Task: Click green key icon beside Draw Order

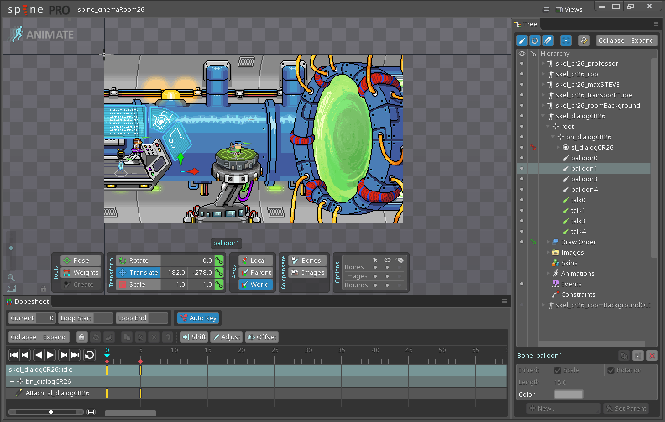Action: pos(533,242)
